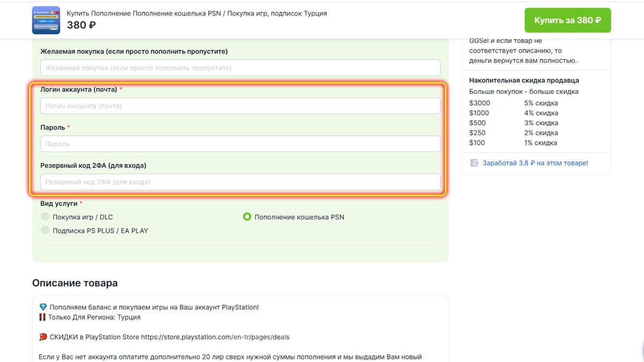Screen dimensions: 644x362
Task: Click the "Если у Вас нет аккаунта" description line
Action: click(231, 357)
